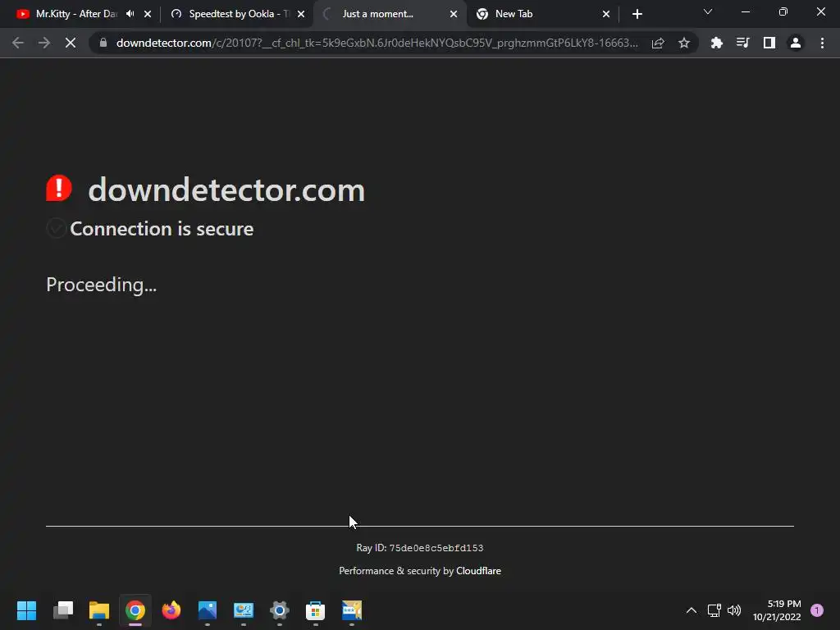Click the Proceeding... status text
The image size is (840, 630).
[x=101, y=285]
